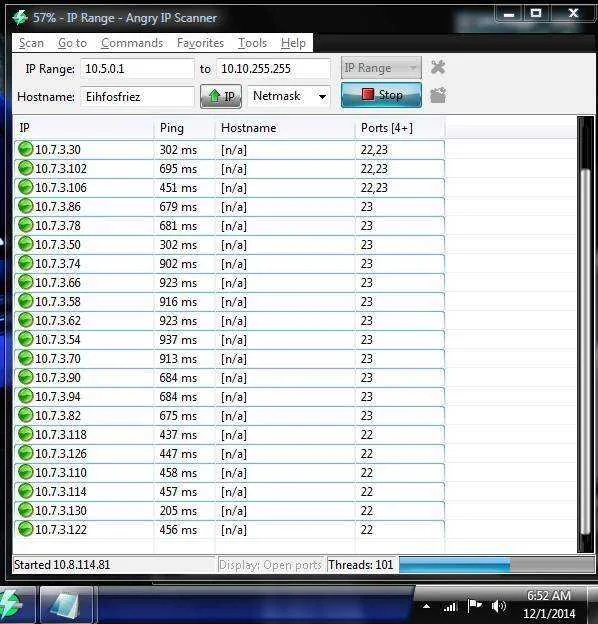Click the 205 ms ping value
The width and height of the screenshot is (598, 624).
point(178,511)
